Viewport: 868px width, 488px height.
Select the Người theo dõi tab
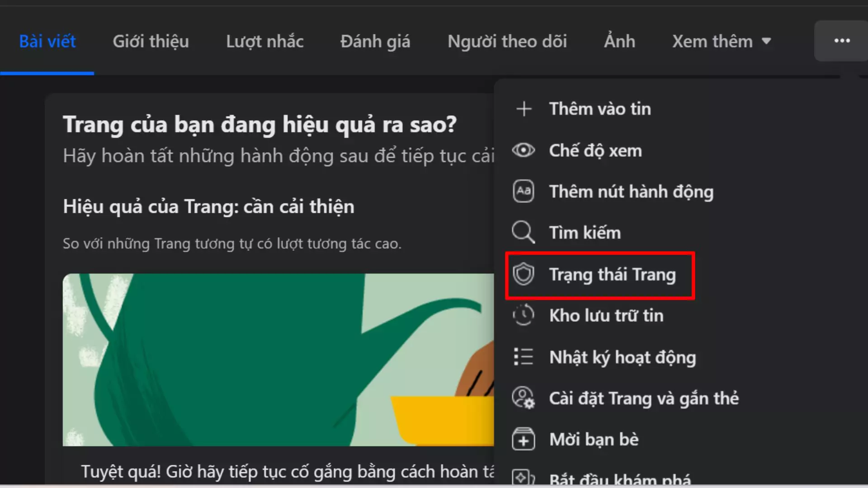507,42
